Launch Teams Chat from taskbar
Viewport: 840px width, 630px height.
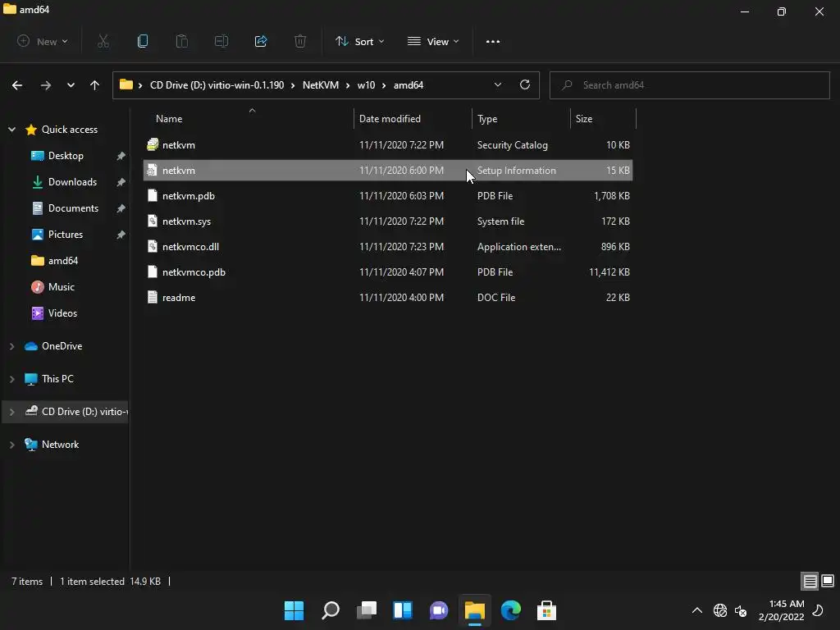point(439,610)
